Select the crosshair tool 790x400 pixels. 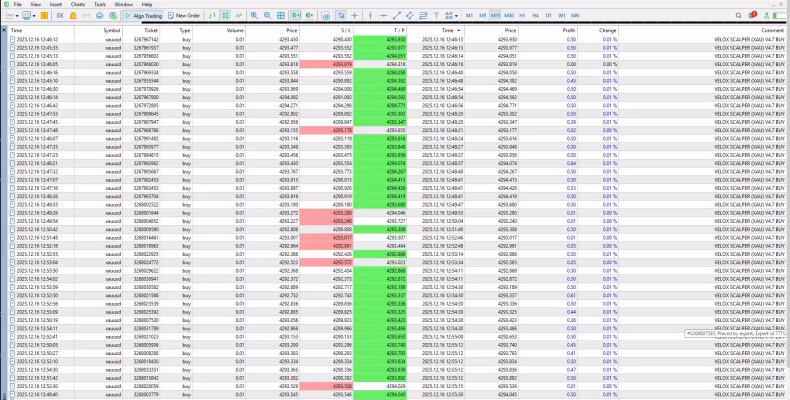[355, 16]
